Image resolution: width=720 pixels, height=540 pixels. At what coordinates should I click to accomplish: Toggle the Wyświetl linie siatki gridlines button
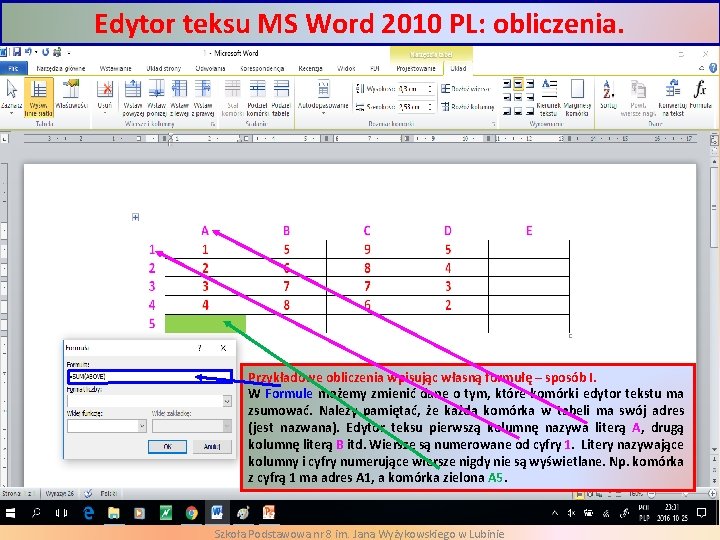pyautogui.click(x=39, y=97)
